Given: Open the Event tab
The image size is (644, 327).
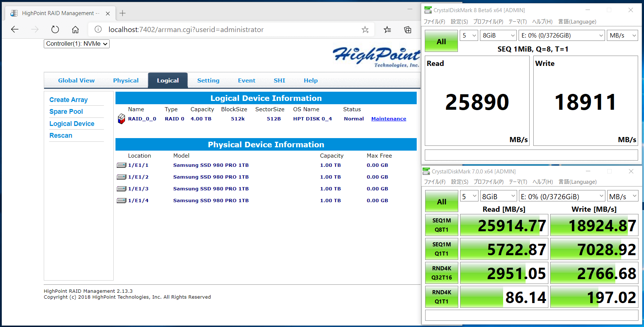Looking at the screenshot, I should (246, 80).
